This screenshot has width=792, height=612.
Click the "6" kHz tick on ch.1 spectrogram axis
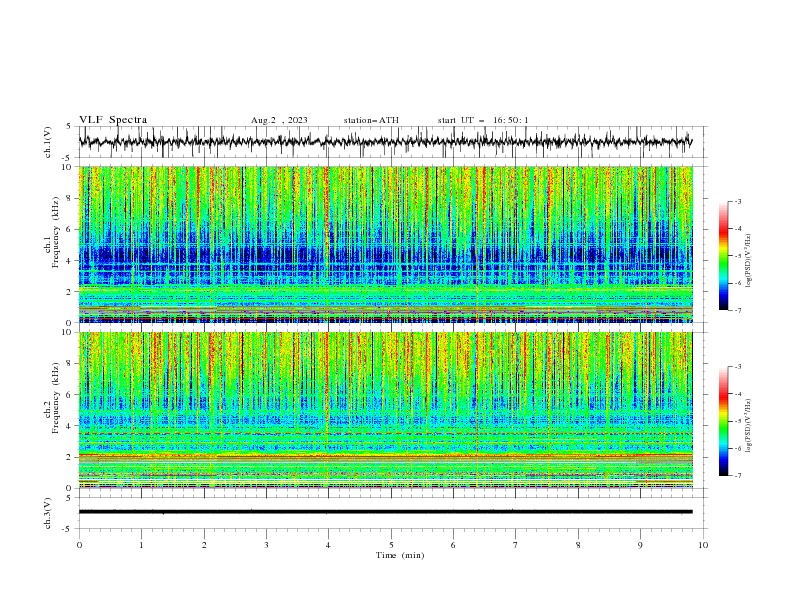pos(70,229)
